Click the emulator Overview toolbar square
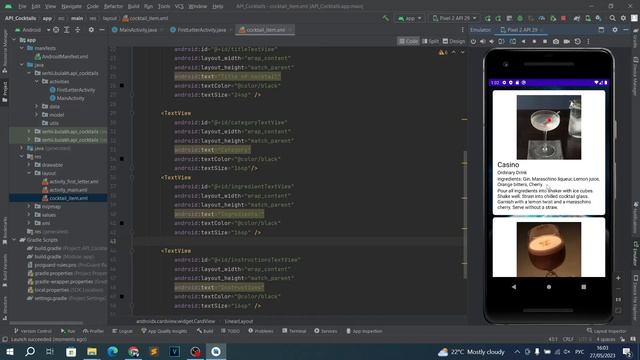Viewport: 640px width, 360px height. coord(545,42)
